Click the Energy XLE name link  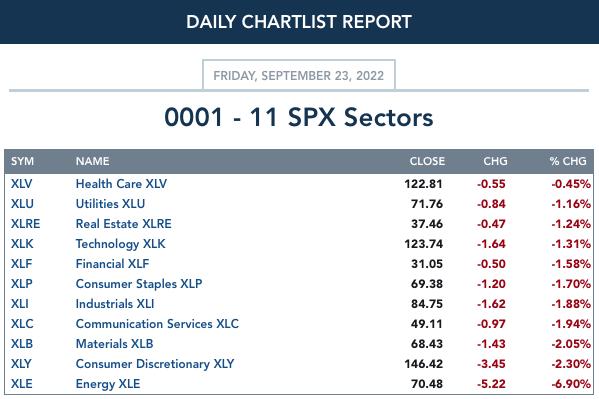click(108, 384)
